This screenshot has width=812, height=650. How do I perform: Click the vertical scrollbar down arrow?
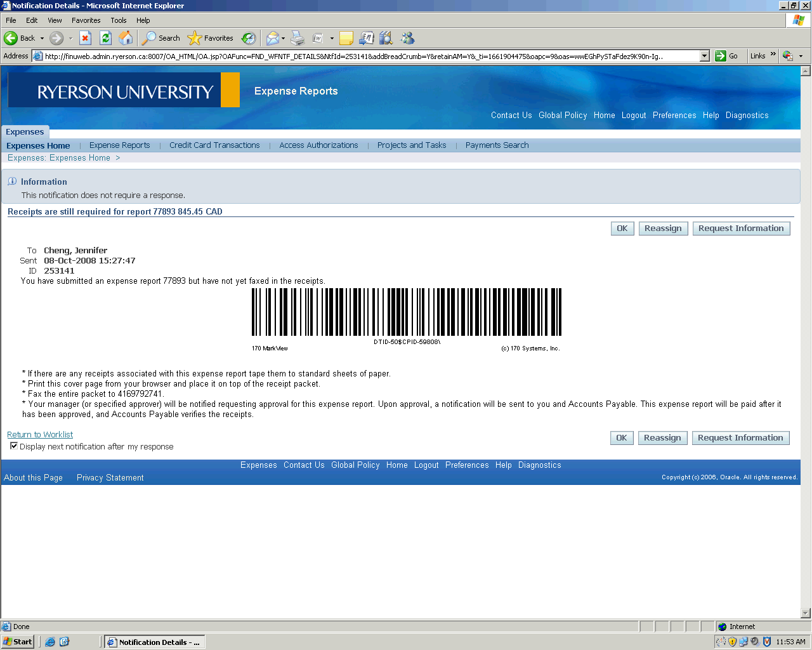tap(806, 613)
